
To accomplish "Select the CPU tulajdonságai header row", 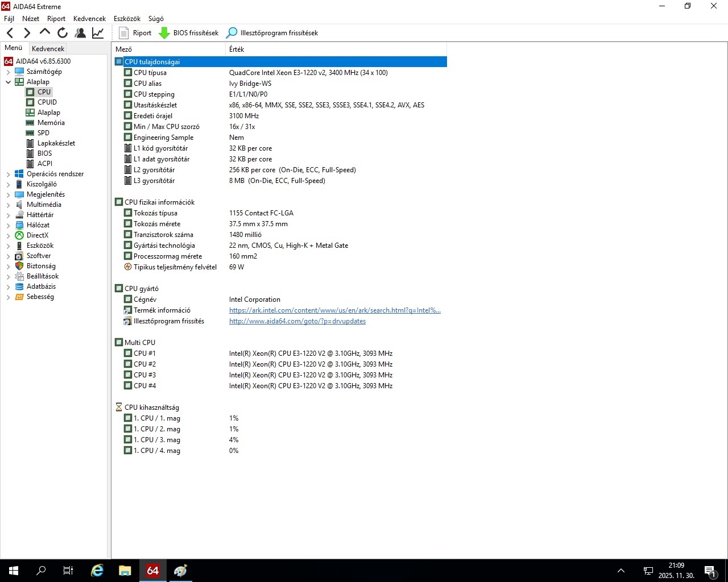I will (x=280, y=61).
